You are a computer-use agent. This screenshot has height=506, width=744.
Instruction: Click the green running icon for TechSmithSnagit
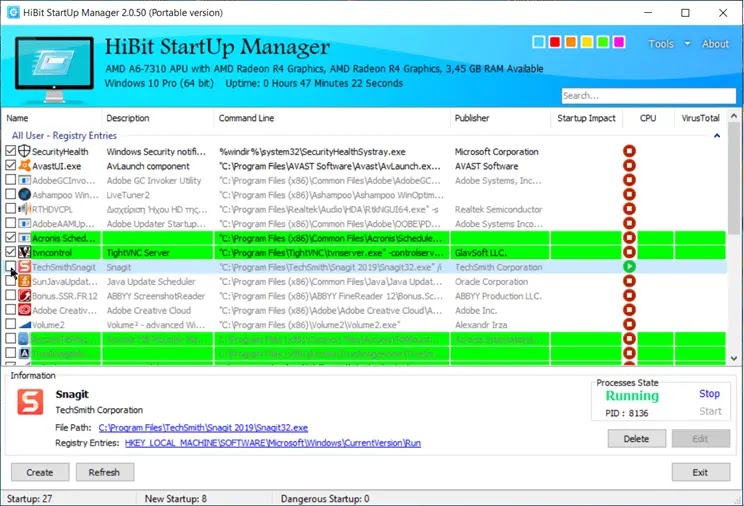(629, 267)
